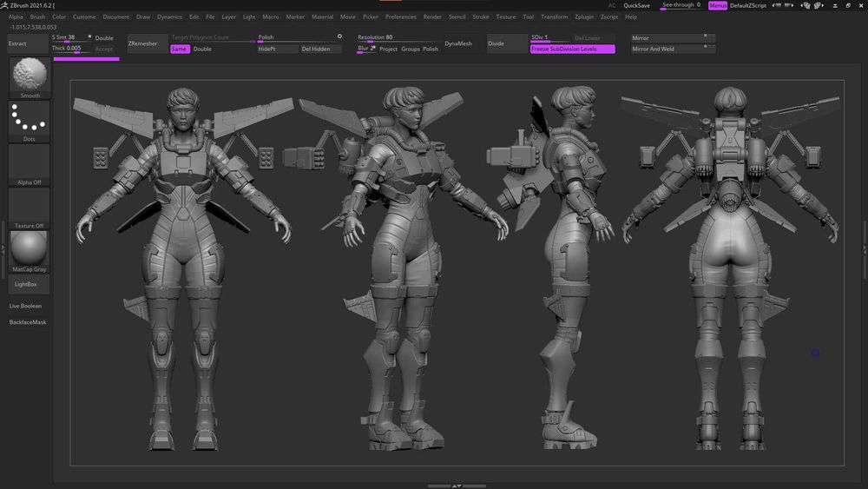Toggle DynaMesh Polish option
This screenshot has height=489, width=868.
coord(431,49)
